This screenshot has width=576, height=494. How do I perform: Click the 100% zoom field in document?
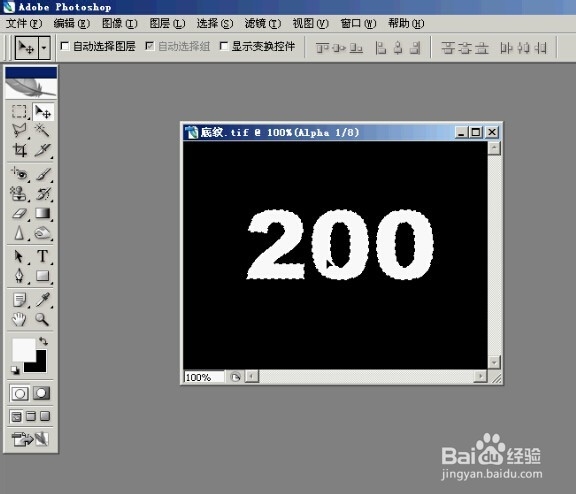pos(204,377)
